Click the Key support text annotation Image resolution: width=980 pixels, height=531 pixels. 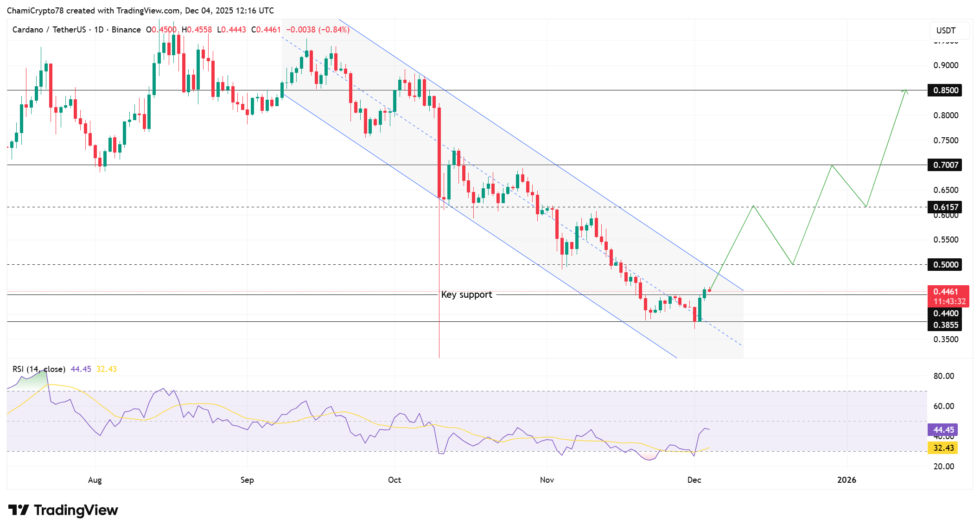[466, 294]
